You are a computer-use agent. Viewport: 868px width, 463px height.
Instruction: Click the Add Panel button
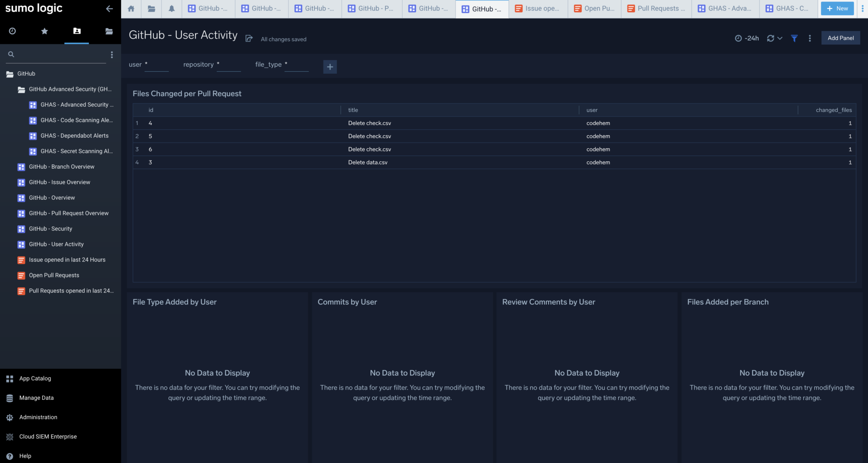click(840, 38)
